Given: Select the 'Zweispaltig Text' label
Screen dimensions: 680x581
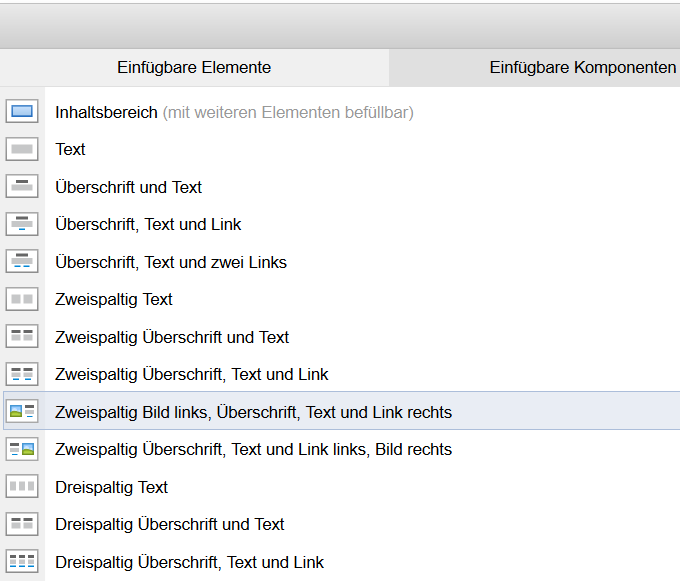Looking at the screenshot, I should click(x=114, y=299).
